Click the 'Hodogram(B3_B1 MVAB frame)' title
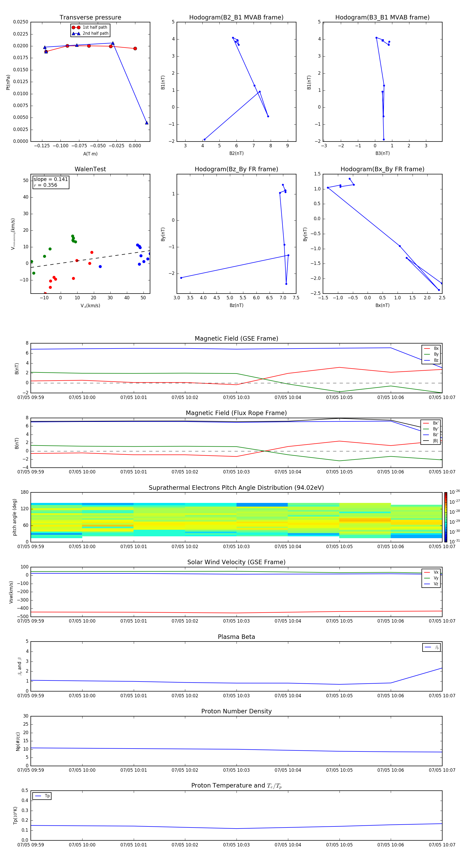 [x=382, y=18]
